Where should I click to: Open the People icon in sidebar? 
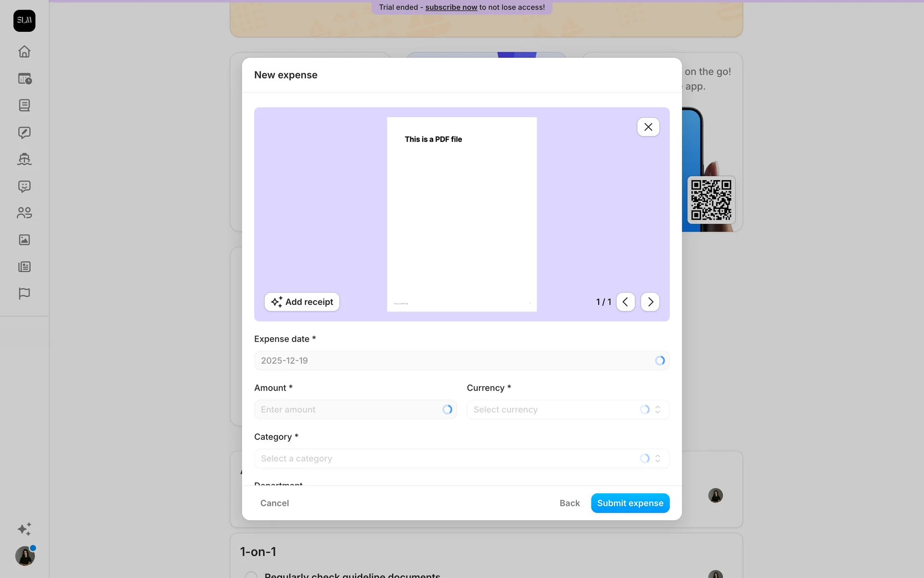tap(25, 213)
